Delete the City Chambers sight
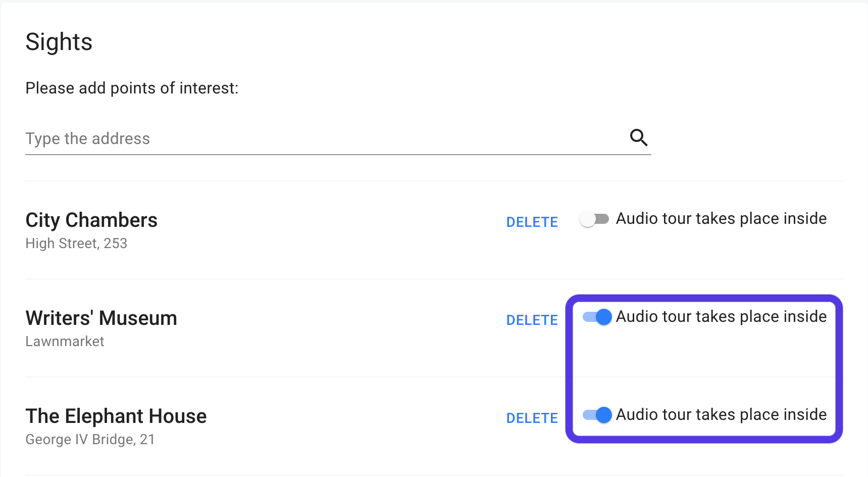This screenshot has height=477, width=868. click(532, 222)
